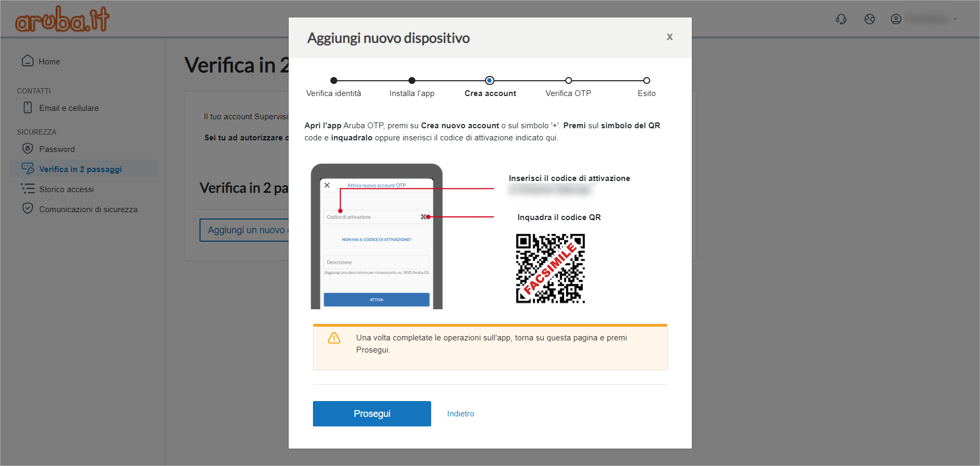The image size is (980, 466).
Task: Click the facsimile QR code image
Action: pyautogui.click(x=550, y=269)
